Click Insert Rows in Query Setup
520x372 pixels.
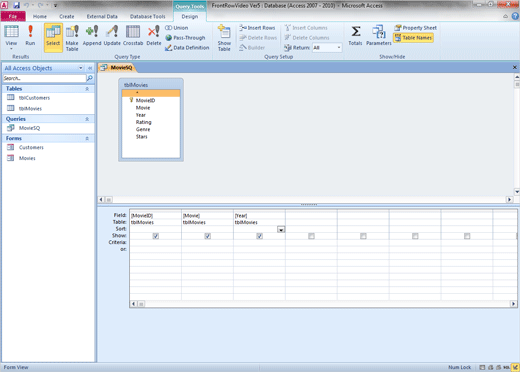[257, 28]
